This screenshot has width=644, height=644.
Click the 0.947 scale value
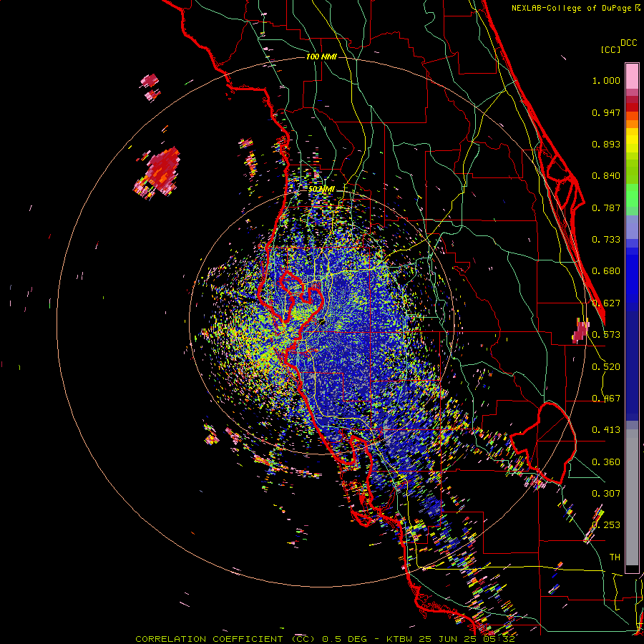pos(606,112)
